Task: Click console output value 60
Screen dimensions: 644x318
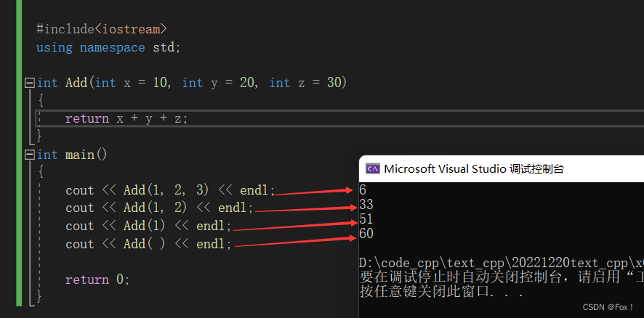Action: point(366,234)
